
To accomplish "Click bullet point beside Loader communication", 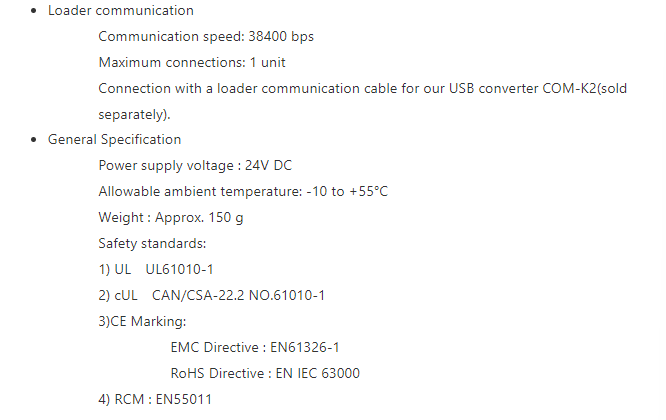I will 34,11.
